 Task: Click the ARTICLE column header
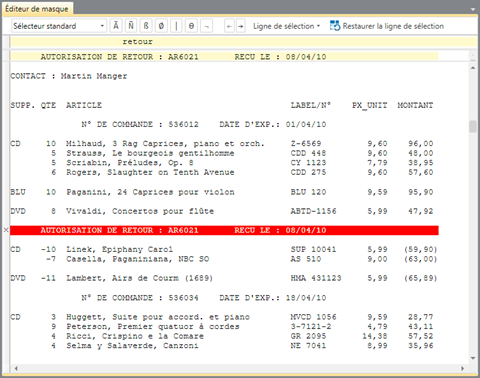84,105
